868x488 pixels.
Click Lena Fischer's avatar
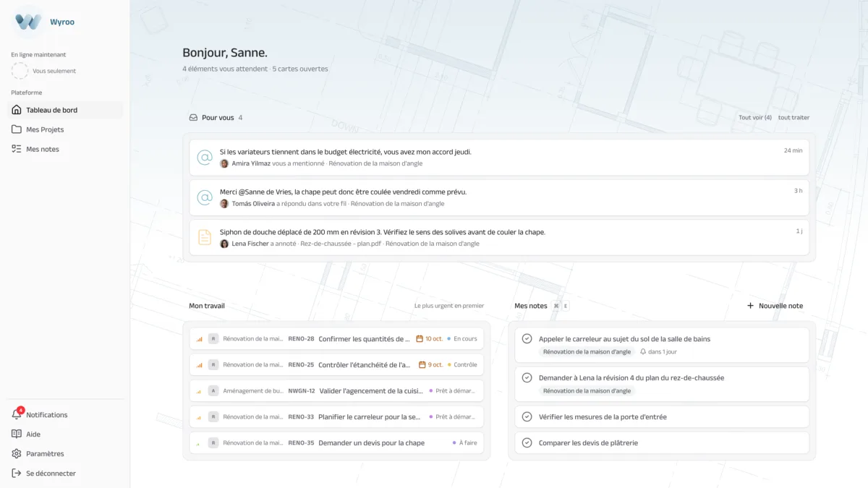[x=224, y=244]
